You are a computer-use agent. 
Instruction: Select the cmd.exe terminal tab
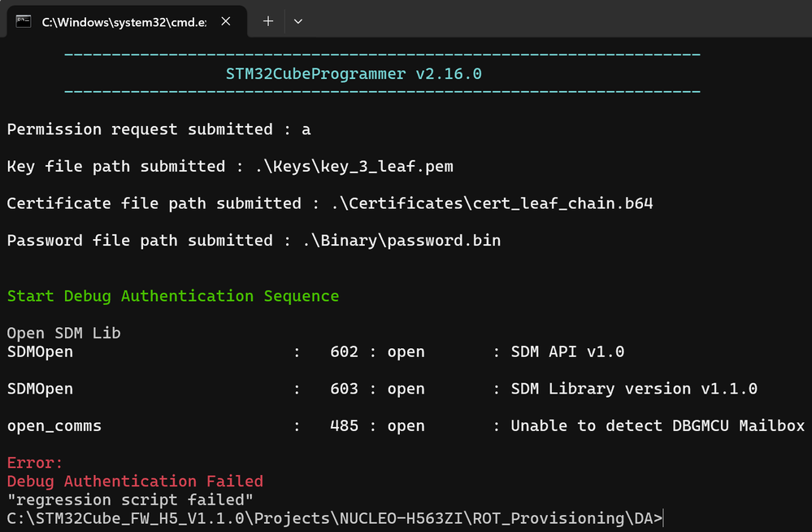tap(124, 21)
